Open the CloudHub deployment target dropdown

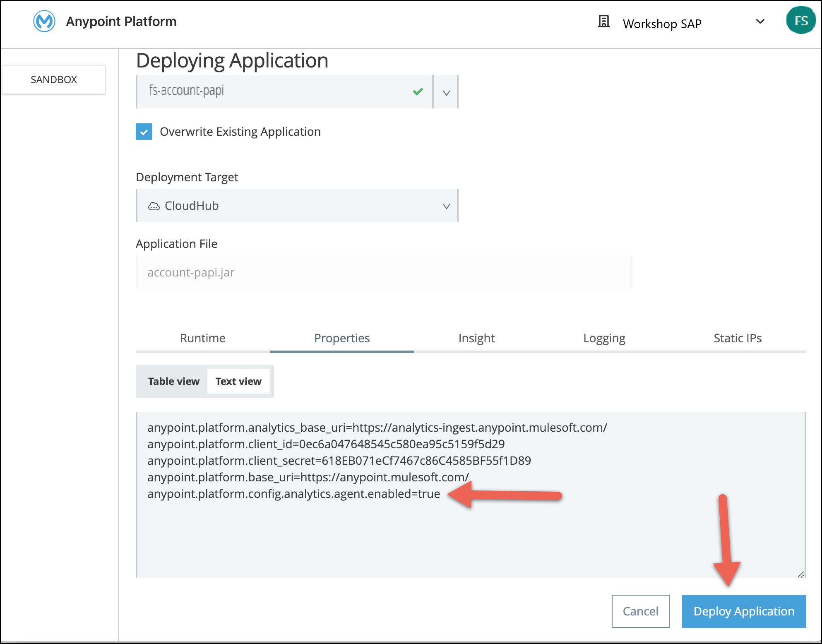point(297,205)
